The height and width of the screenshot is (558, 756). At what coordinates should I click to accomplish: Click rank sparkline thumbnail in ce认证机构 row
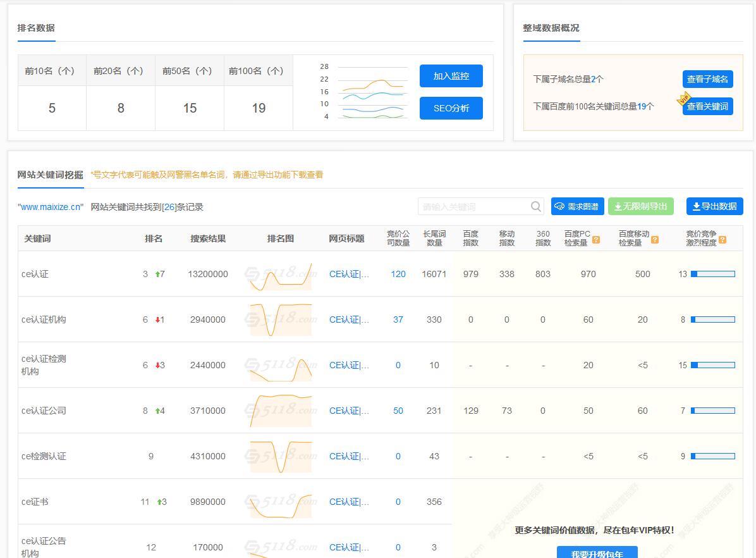point(281,319)
